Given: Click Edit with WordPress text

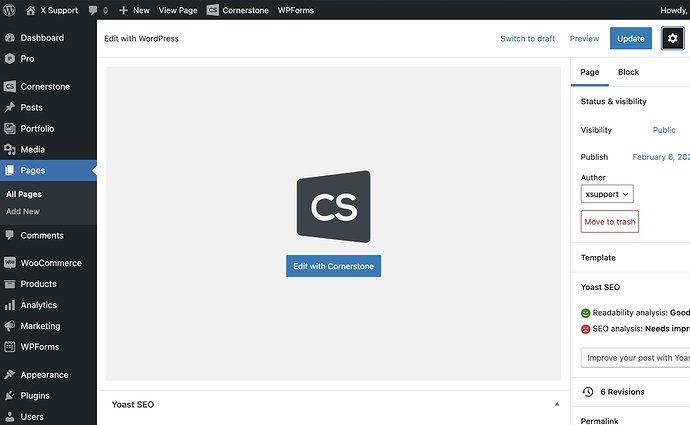Looking at the screenshot, I should pos(141,39).
